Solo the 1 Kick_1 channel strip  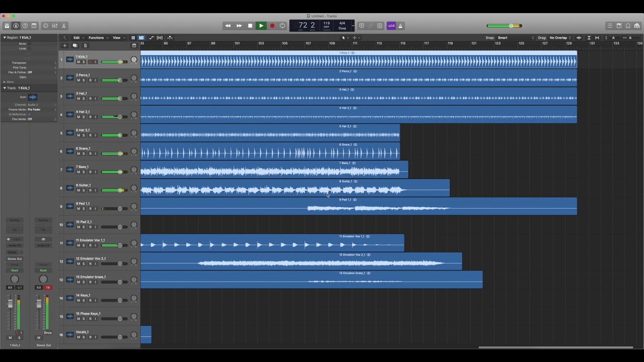pyautogui.click(x=19, y=338)
